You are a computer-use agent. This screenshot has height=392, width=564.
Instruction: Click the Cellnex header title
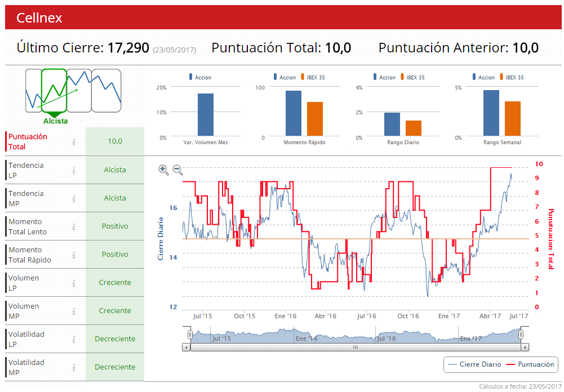point(39,17)
